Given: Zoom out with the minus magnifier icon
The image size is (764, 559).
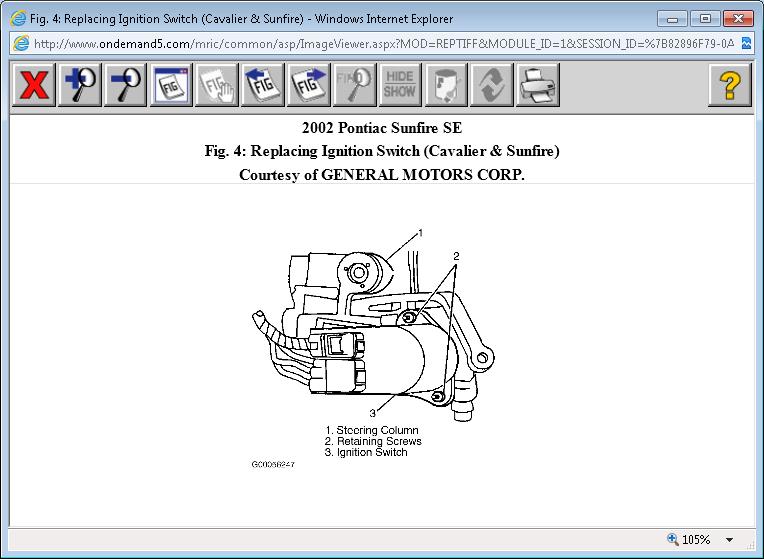Looking at the screenshot, I should (126, 85).
